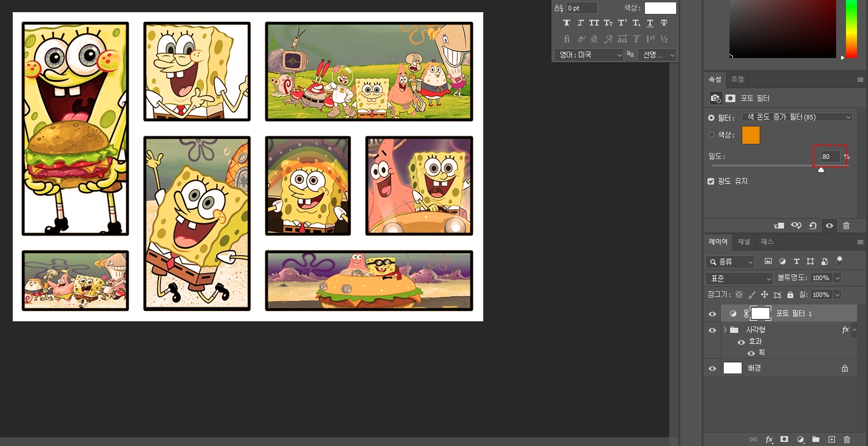868x446 pixels.
Task: Lock transparent pixels icon
Action: (x=739, y=295)
